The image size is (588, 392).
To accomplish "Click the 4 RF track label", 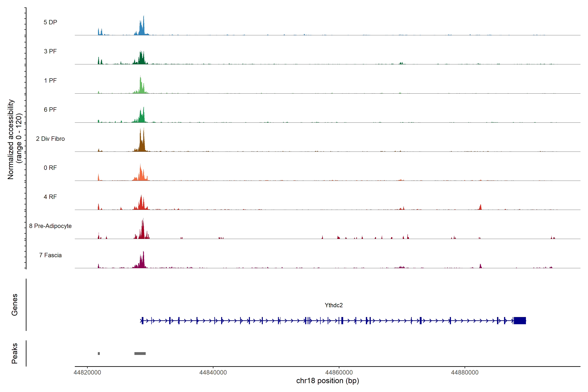I will [50, 197].
